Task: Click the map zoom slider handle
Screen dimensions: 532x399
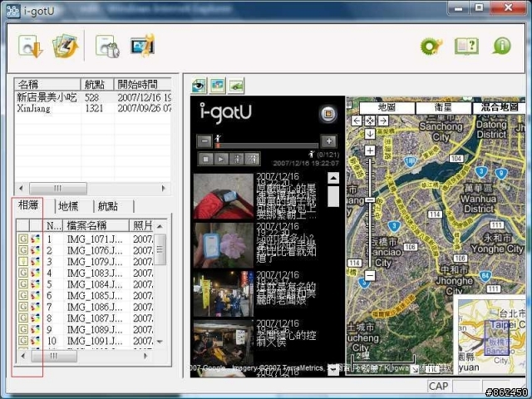Action: [x=370, y=200]
